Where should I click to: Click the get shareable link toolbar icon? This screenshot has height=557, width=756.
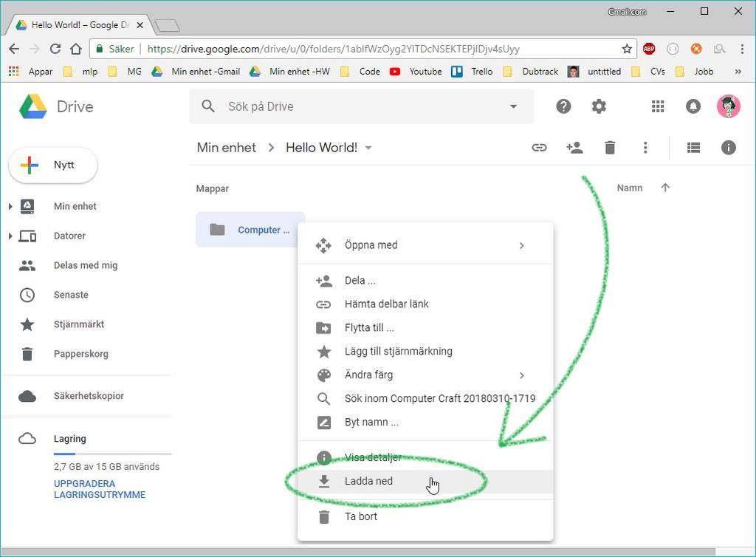(x=539, y=148)
